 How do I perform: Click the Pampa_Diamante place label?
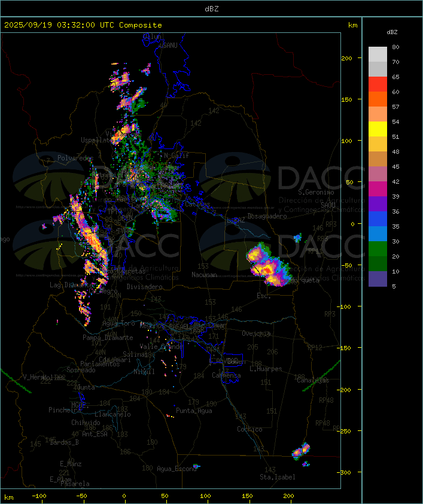coord(108,338)
